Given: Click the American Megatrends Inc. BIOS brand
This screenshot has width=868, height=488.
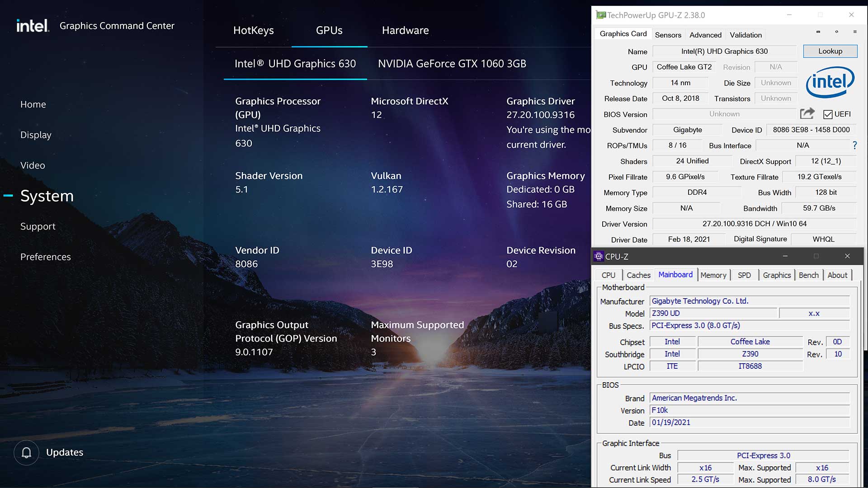Looking at the screenshot, I should 750,398.
